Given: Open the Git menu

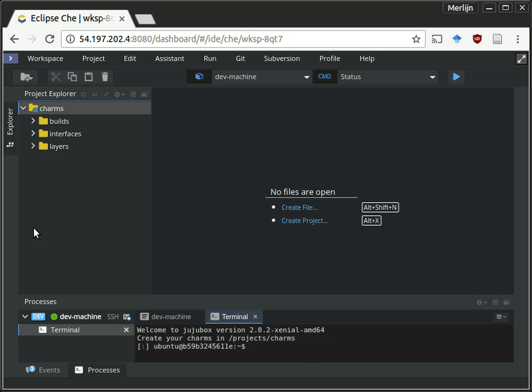Looking at the screenshot, I should 240,58.
